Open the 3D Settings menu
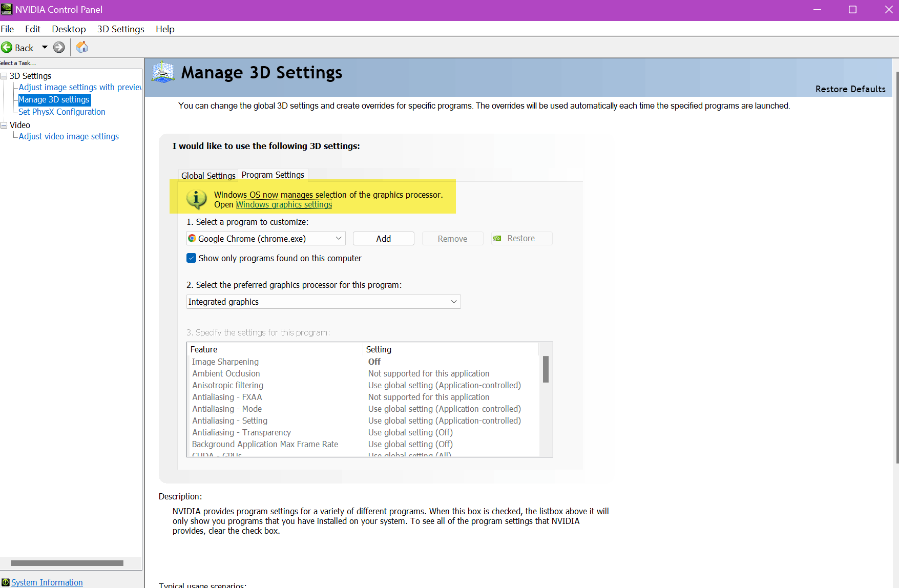This screenshot has height=588, width=899. click(x=121, y=29)
